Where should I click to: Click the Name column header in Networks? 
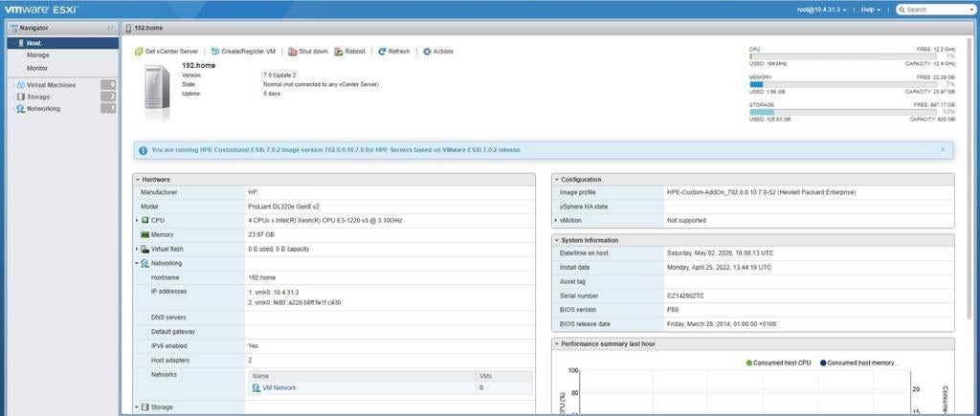coord(362,376)
